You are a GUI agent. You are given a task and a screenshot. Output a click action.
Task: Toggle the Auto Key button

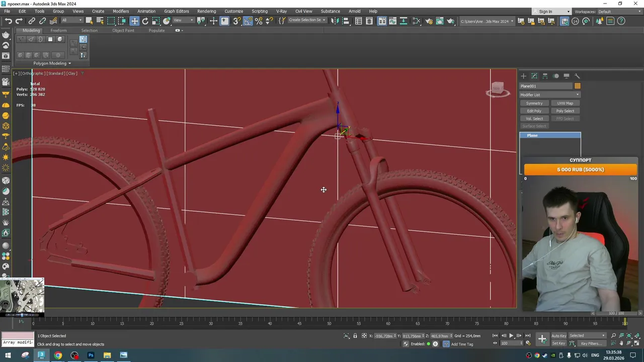558,335
